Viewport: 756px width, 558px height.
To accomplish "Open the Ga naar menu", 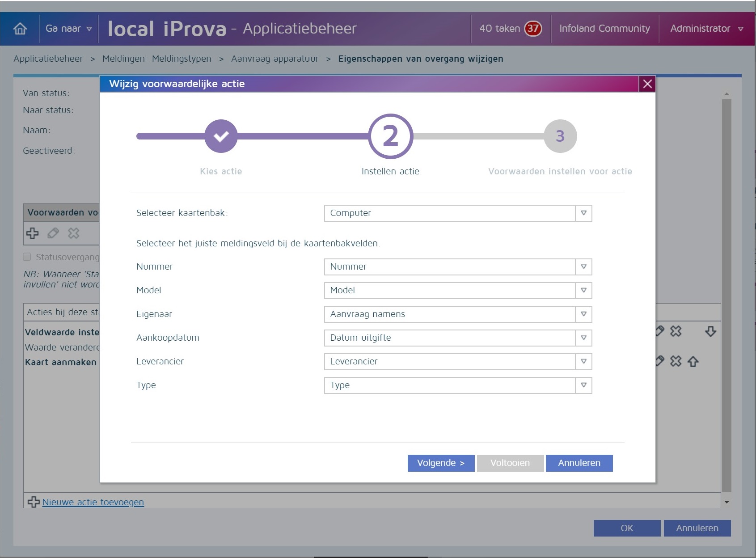I will tap(68, 28).
